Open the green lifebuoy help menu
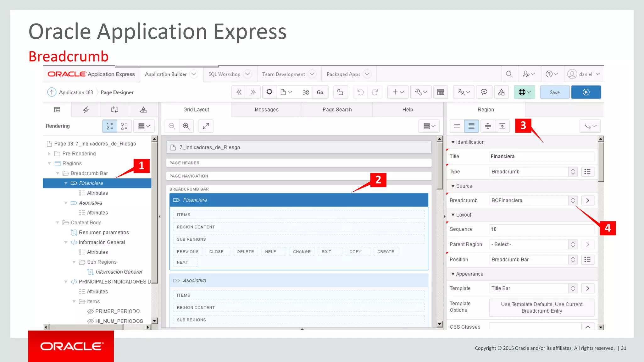 pyautogui.click(x=525, y=92)
